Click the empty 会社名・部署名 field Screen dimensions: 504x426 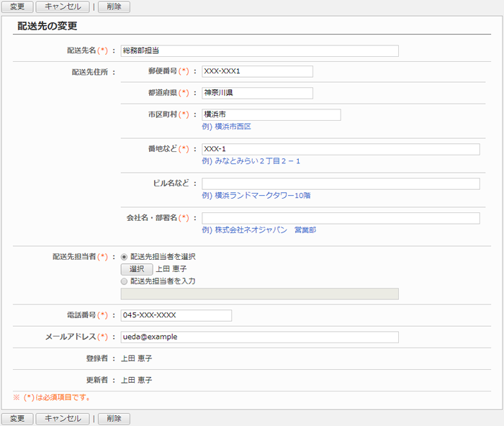coord(340,218)
